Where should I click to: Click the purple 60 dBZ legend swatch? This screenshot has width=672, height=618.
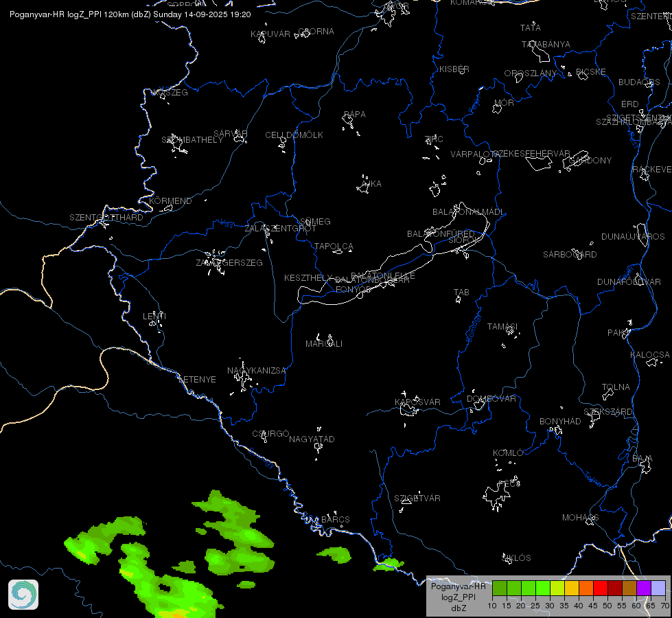(x=644, y=588)
